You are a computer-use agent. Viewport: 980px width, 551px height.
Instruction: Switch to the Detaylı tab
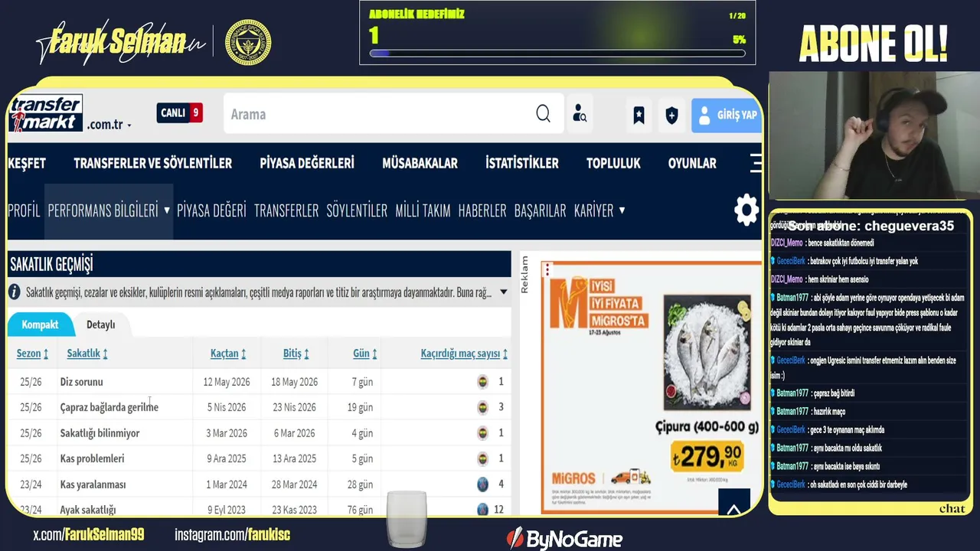coord(100,324)
